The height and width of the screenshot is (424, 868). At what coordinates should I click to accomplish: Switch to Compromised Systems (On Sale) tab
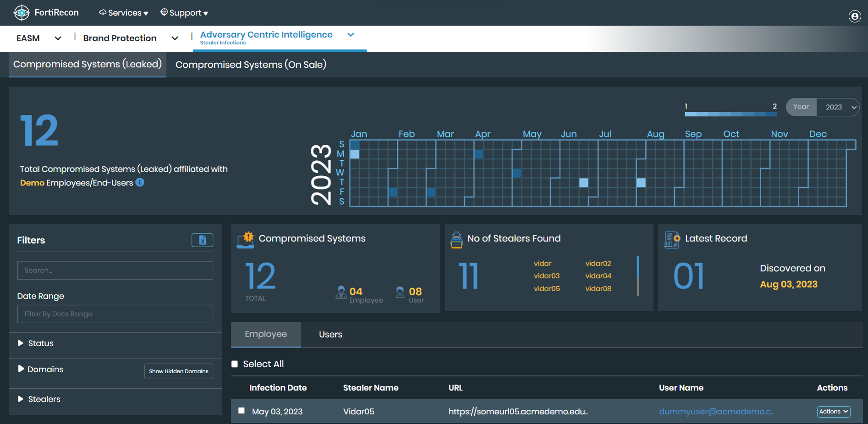[x=251, y=65]
